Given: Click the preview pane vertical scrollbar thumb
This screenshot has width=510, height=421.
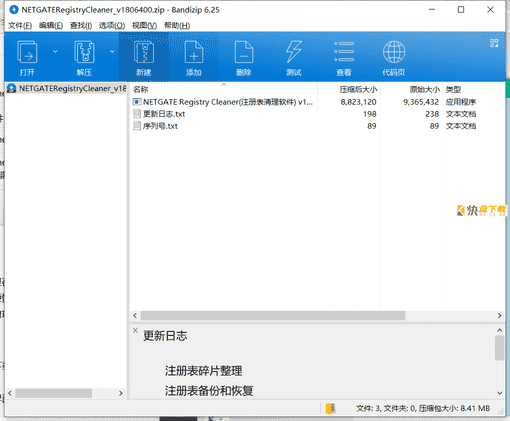Looking at the screenshot, I should pos(499,348).
